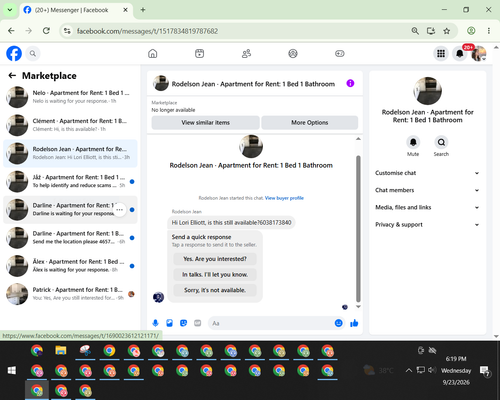Open Windows notification center icon
The height and width of the screenshot is (400, 500).
pos(485,371)
